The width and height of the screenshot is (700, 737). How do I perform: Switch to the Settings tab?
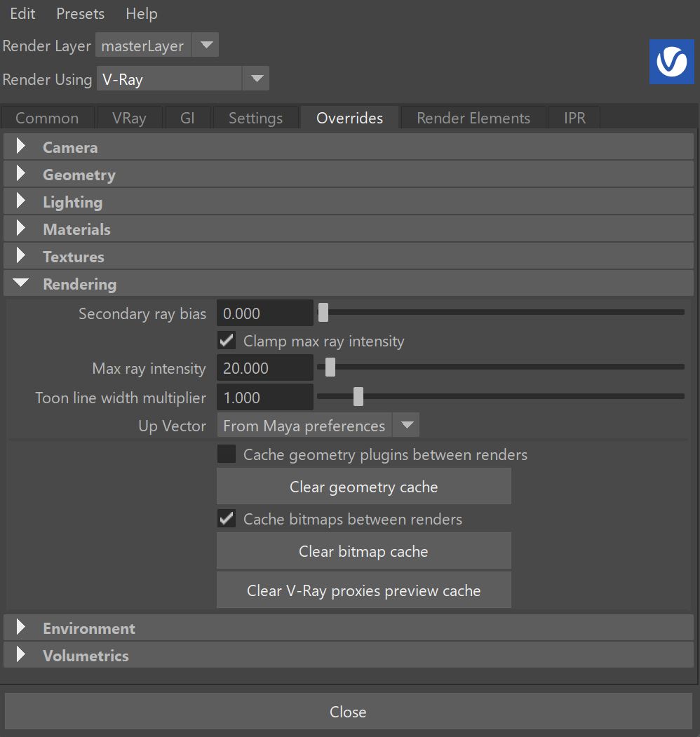(256, 118)
